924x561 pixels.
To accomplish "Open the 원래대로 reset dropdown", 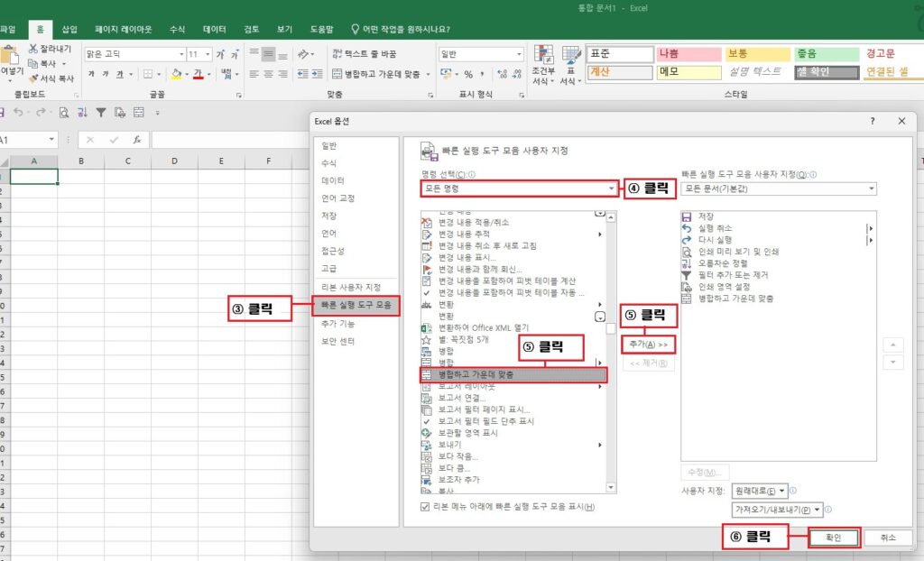I will (759, 491).
